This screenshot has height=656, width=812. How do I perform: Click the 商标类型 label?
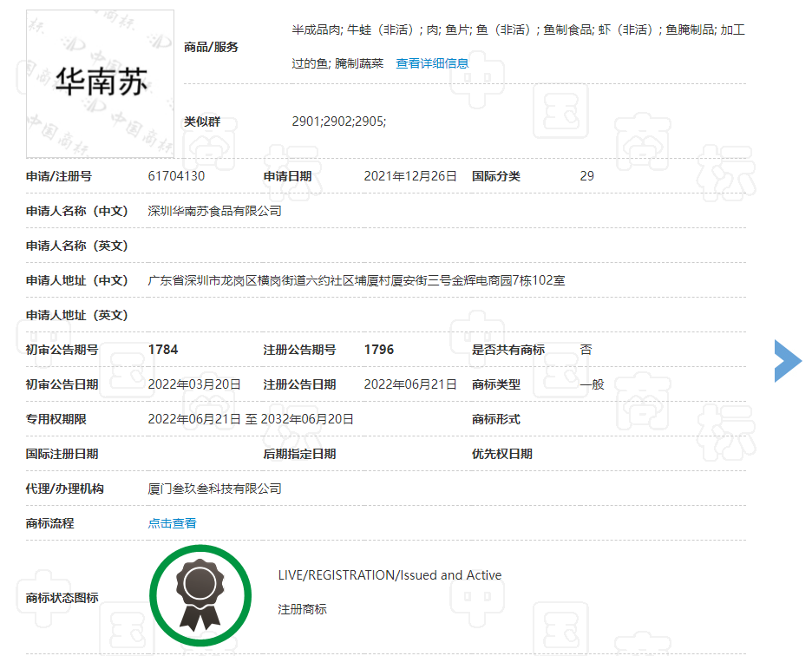coord(495,384)
